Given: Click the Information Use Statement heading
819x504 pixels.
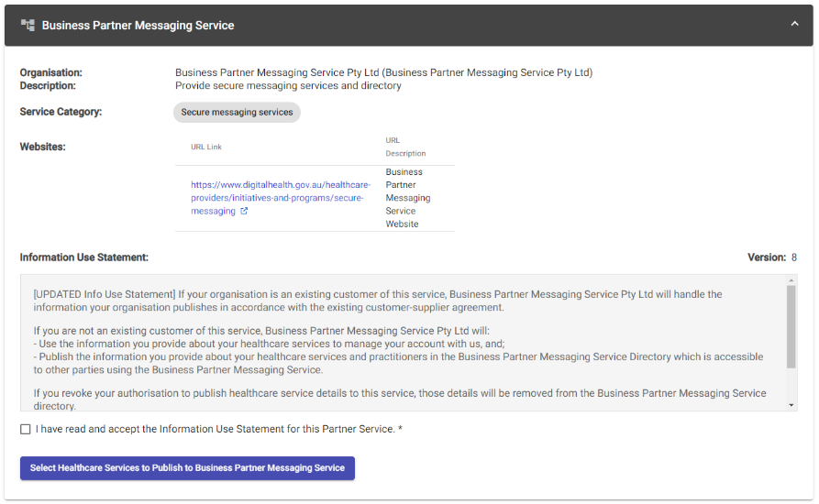Looking at the screenshot, I should pyautogui.click(x=84, y=257).
